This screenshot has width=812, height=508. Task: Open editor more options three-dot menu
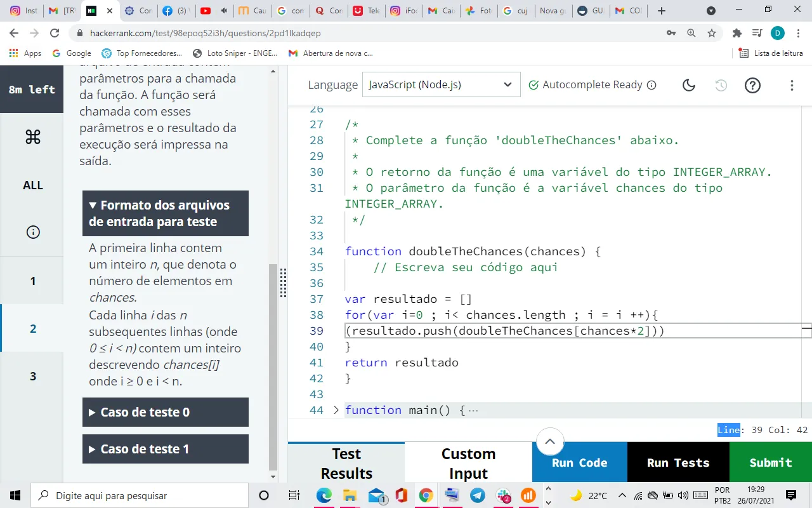(792, 85)
